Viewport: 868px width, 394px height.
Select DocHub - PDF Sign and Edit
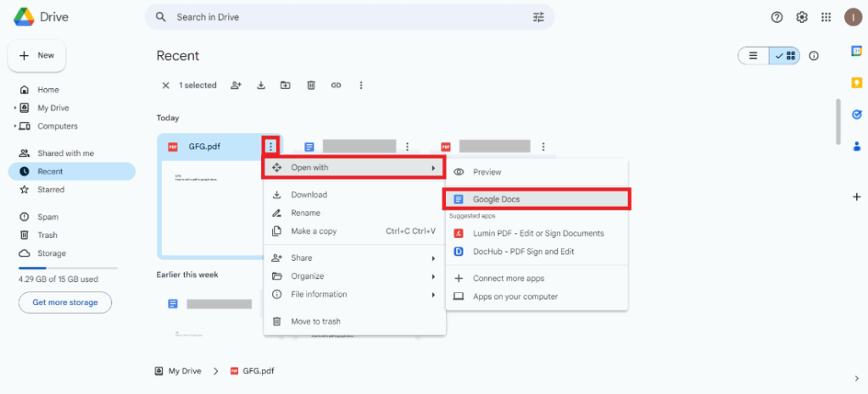point(537,252)
